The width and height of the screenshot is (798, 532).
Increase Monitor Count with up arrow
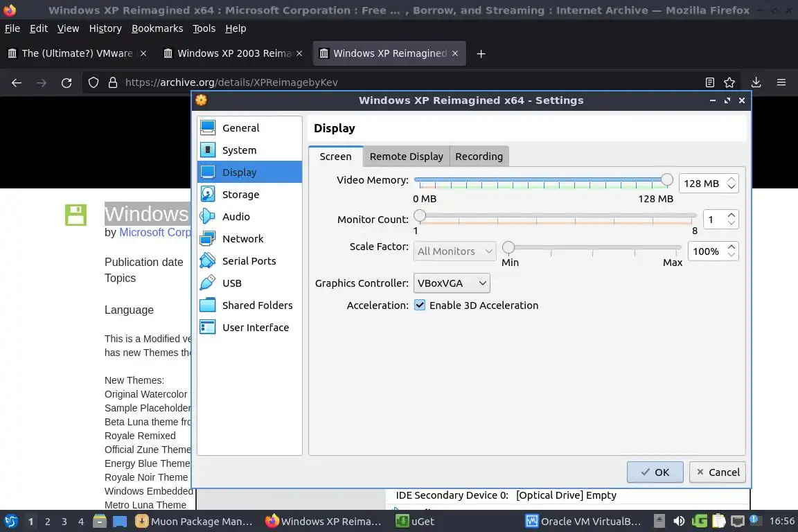click(731, 215)
